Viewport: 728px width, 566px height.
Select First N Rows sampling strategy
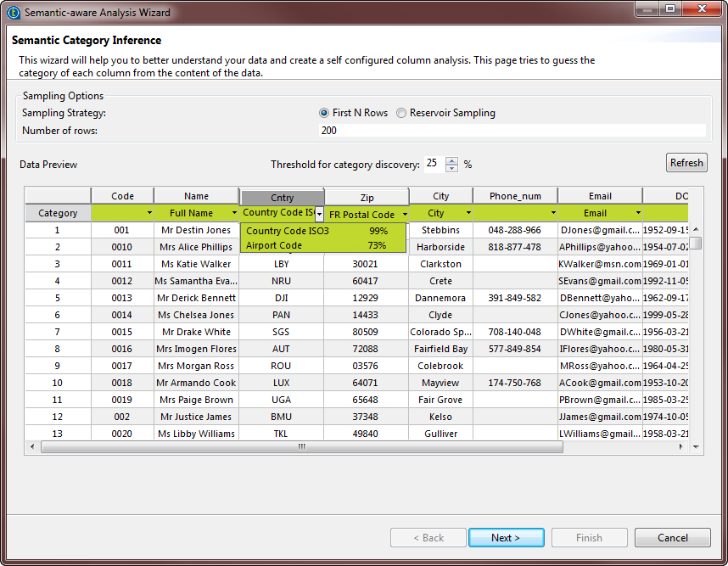point(324,113)
